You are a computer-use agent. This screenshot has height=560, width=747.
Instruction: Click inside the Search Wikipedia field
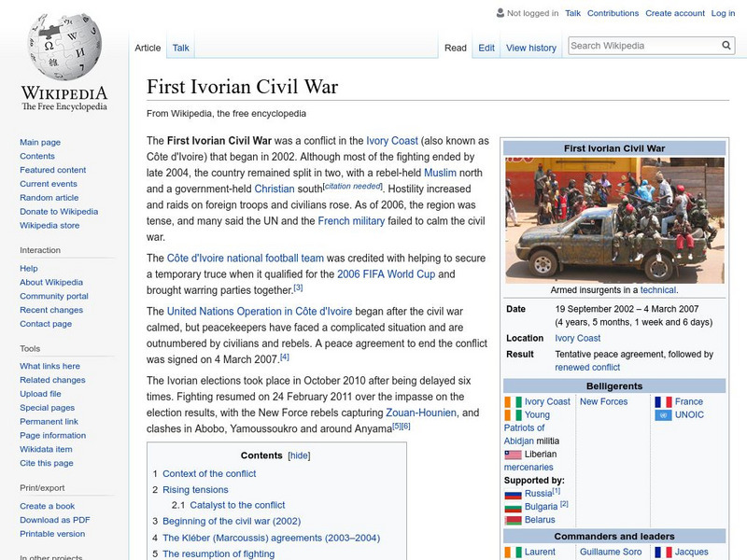tap(635, 45)
